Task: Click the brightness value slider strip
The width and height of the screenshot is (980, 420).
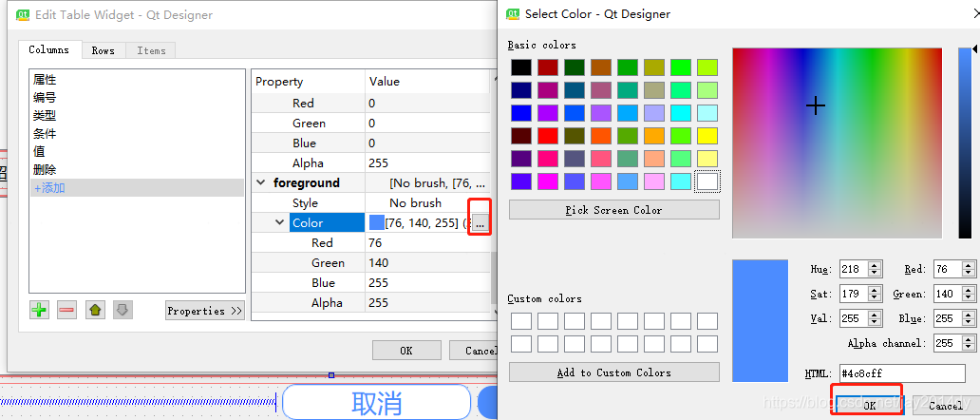Action: click(x=965, y=143)
